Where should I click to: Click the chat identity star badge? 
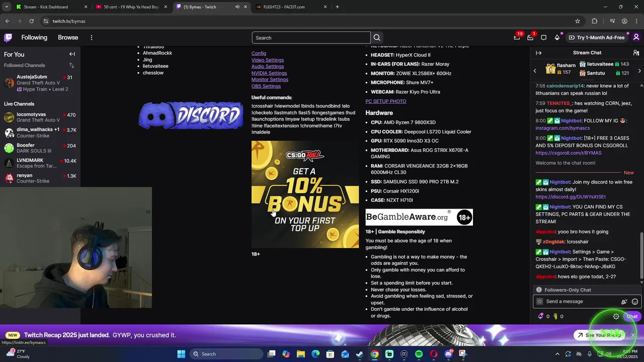tap(540, 302)
